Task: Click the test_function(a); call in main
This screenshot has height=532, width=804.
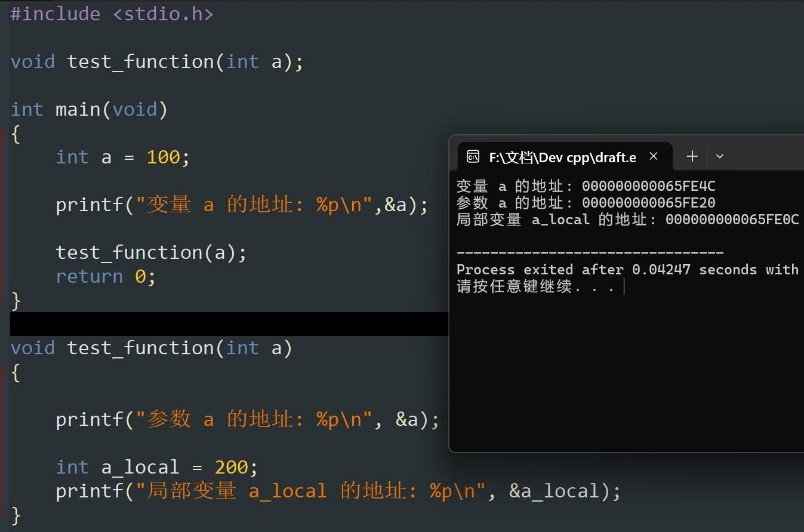Action: [x=151, y=252]
